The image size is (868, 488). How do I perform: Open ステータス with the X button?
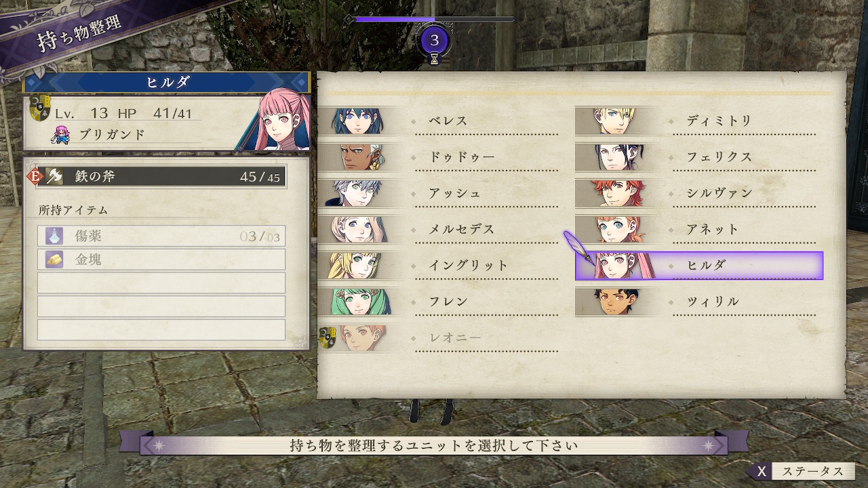pyautogui.click(x=801, y=471)
